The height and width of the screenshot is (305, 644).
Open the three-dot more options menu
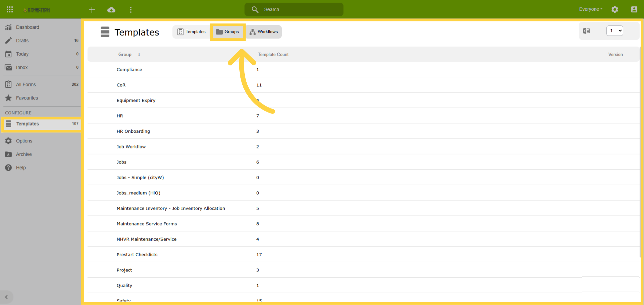click(x=131, y=10)
